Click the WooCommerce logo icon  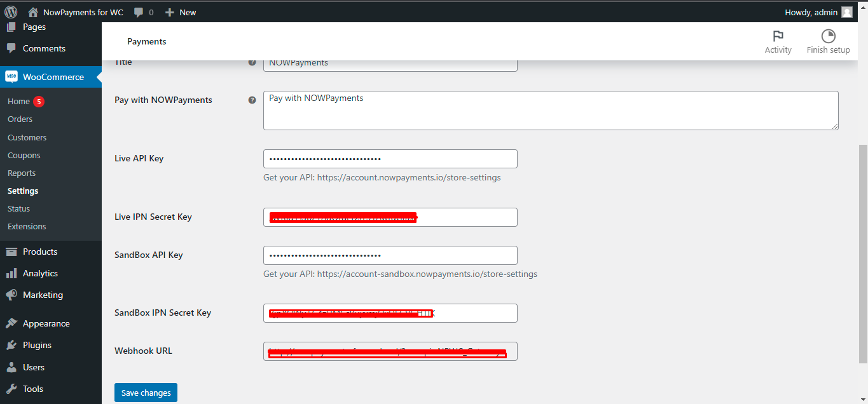[11, 77]
